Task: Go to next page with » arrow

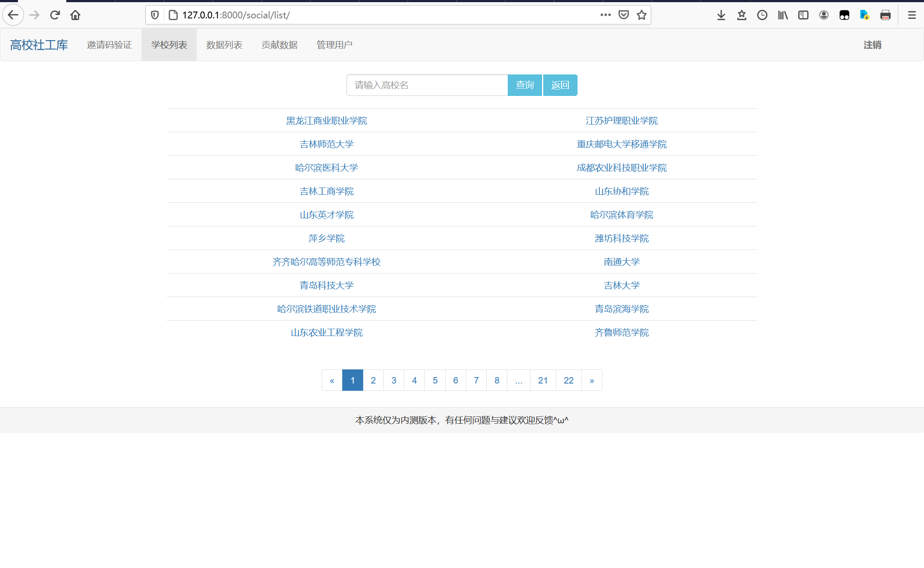Action: [592, 380]
